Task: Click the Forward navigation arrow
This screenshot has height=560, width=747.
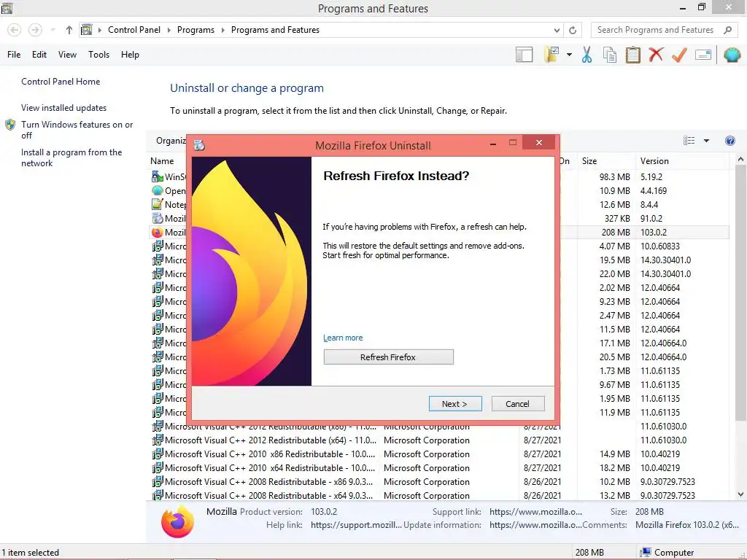Action: point(35,30)
